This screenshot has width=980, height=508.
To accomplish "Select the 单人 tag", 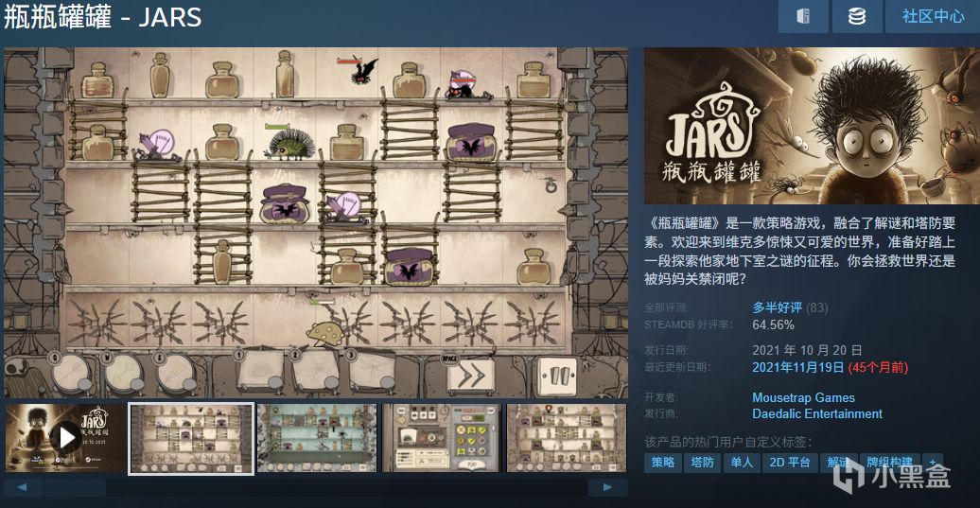I will [x=742, y=463].
